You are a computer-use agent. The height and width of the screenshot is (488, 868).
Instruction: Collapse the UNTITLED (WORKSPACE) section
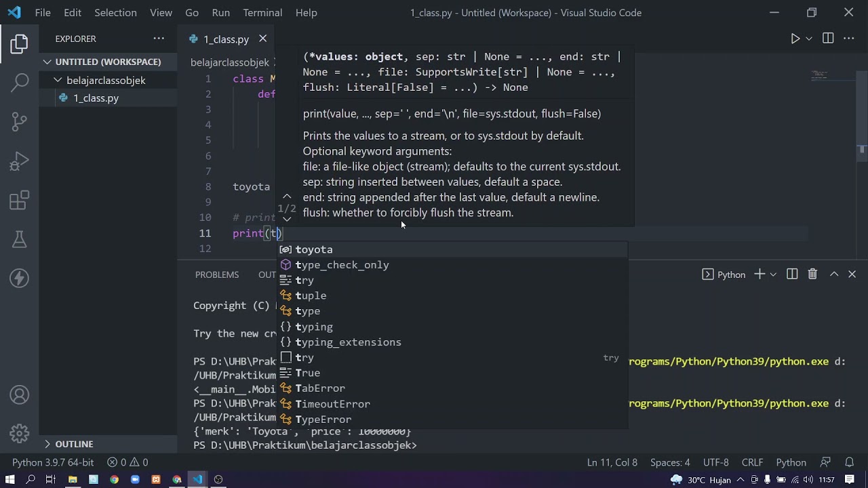pyautogui.click(x=108, y=62)
